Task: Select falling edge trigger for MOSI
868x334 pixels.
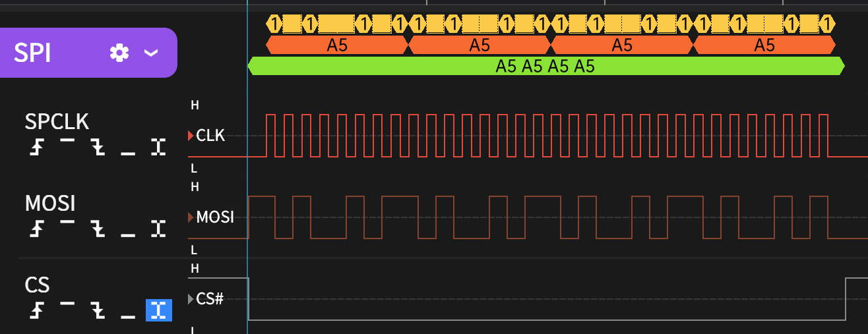Action: tap(98, 229)
